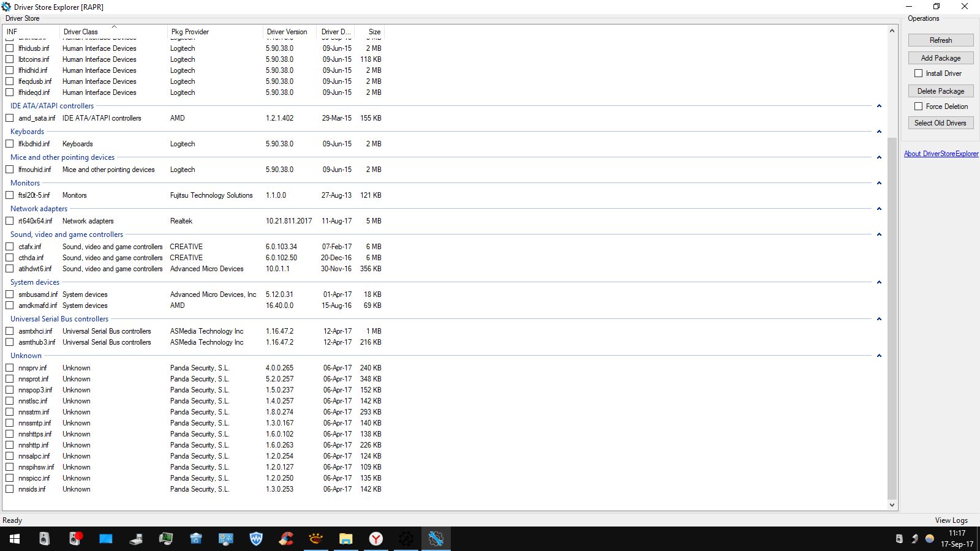
Task: Select the nnsalpc.inf file name
Action: pyautogui.click(x=34, y=456)
